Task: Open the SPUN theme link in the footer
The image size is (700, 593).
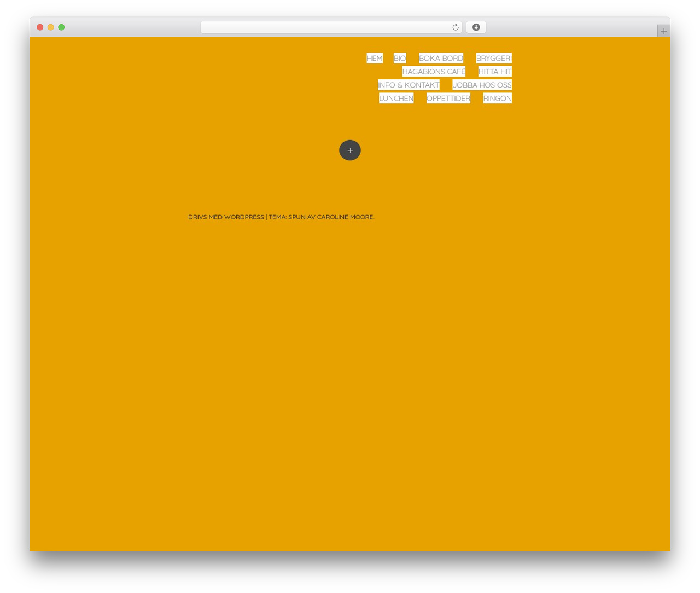Action: coord(297,217)
